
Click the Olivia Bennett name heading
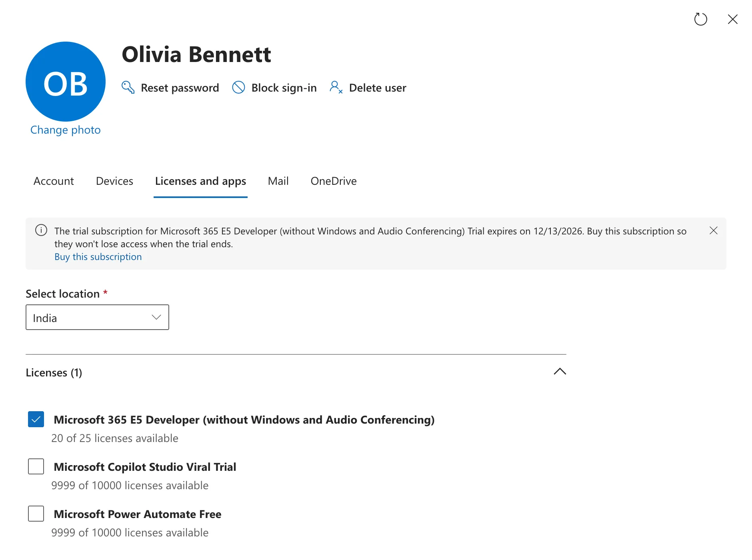tap(196, 54)
